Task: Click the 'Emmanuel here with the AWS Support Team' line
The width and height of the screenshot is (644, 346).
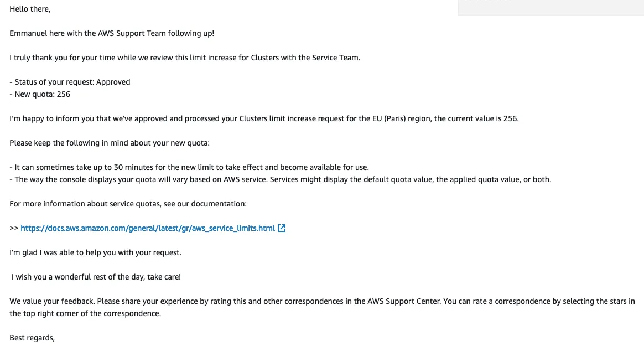Action: point(112,33)
